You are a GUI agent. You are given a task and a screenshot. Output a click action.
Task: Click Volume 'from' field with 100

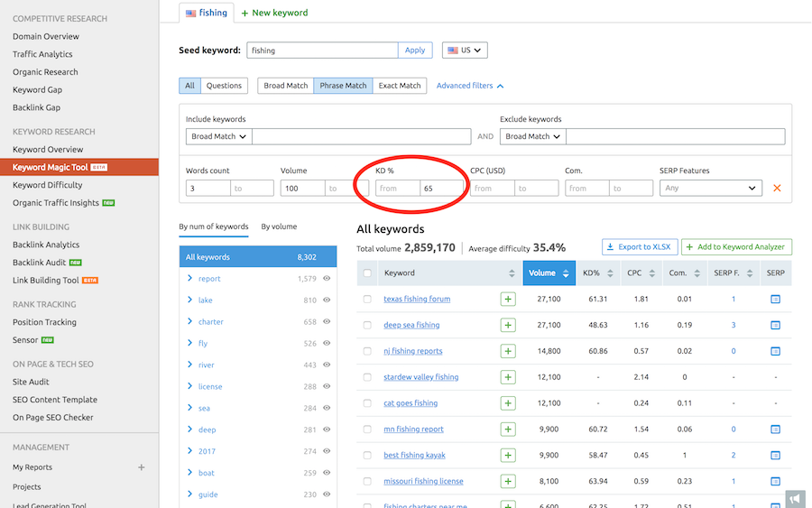point(302,188)
